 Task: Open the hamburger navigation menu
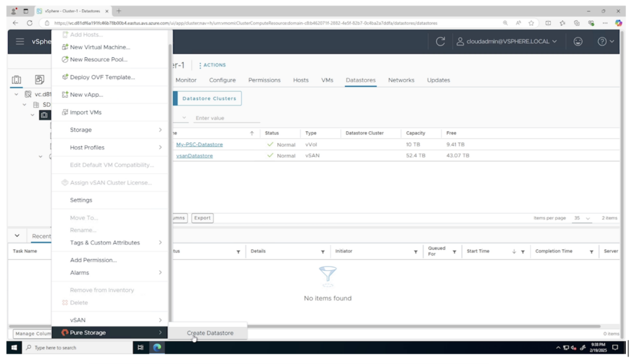coord(20,41)
